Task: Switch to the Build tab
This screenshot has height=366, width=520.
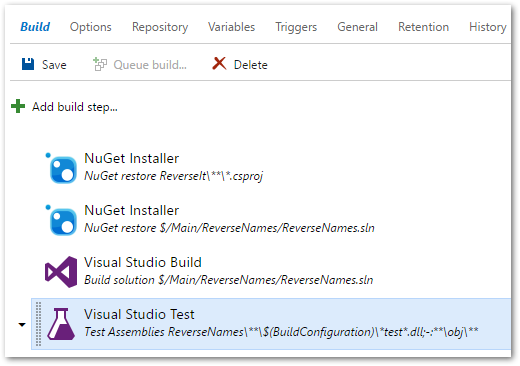Action: [x=35, y=27]
